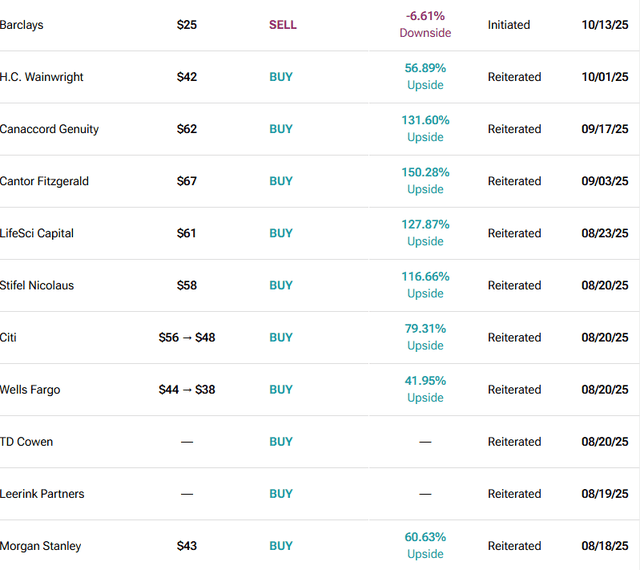Image resolution: width=640 pixels, height=570 pixels.
Task: Select the Citi analyst row
Action: 9,337
